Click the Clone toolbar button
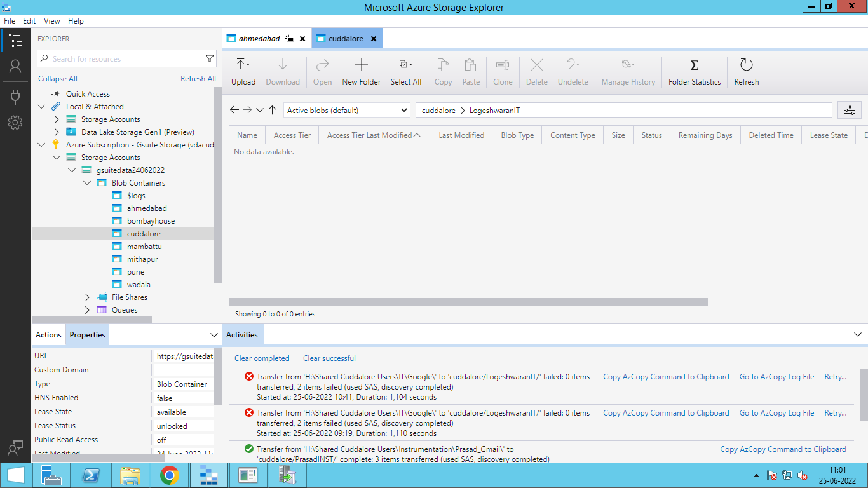 point(503,72)
